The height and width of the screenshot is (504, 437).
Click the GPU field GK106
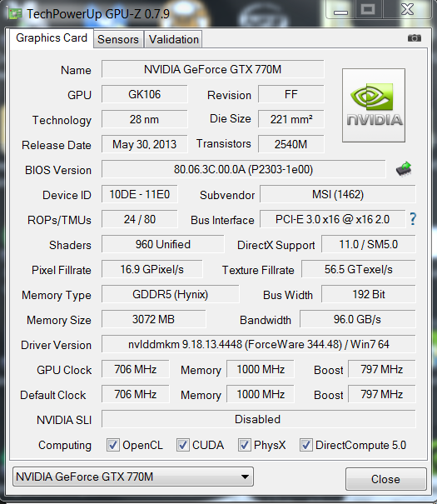tap(145, 94)
